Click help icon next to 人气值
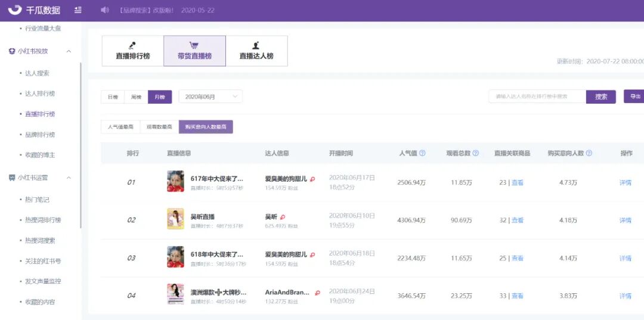This screenshot has height=320, width=644. click(x=422, y=153)
